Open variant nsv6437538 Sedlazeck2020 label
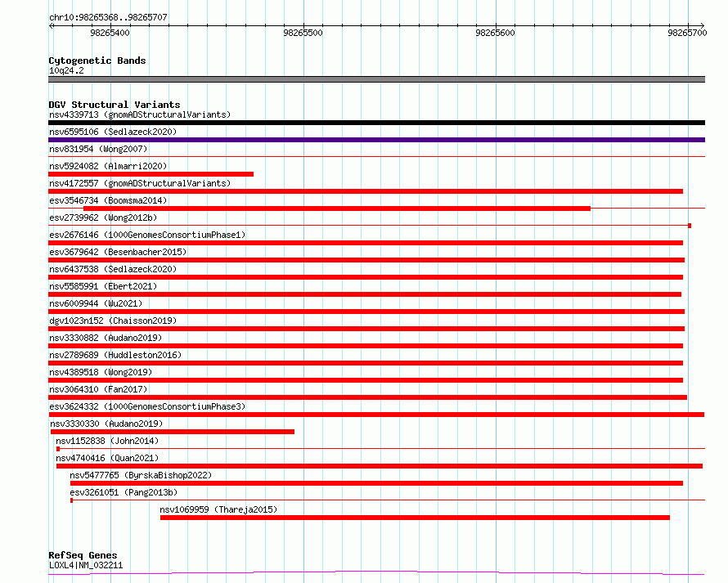This screenshot has width=728, height=583. click(113, 269)
